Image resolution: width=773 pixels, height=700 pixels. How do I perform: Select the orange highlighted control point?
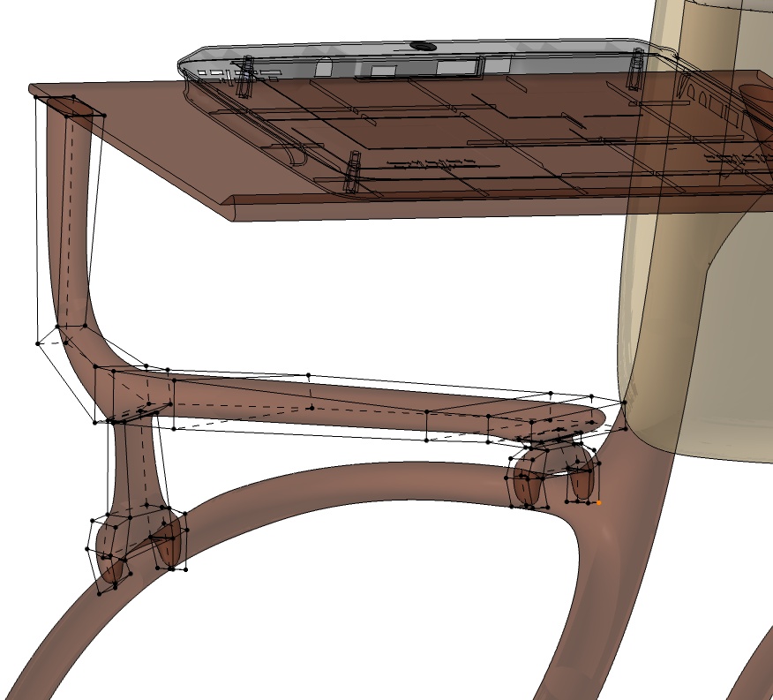[x=599, y=502]
